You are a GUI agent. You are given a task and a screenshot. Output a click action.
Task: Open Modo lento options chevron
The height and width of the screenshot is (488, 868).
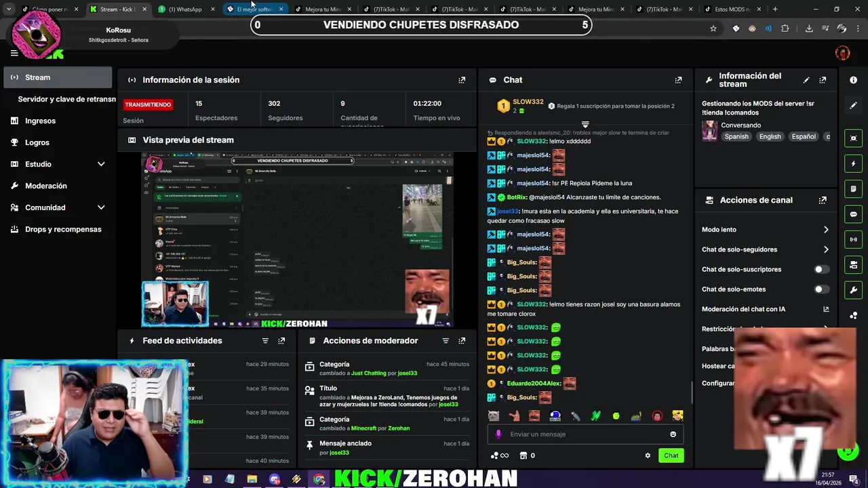826,230
